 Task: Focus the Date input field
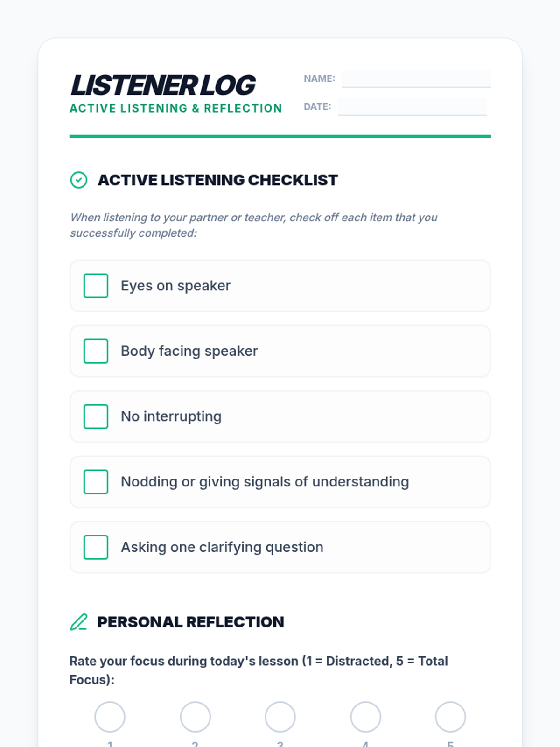[x=413, y=106]
